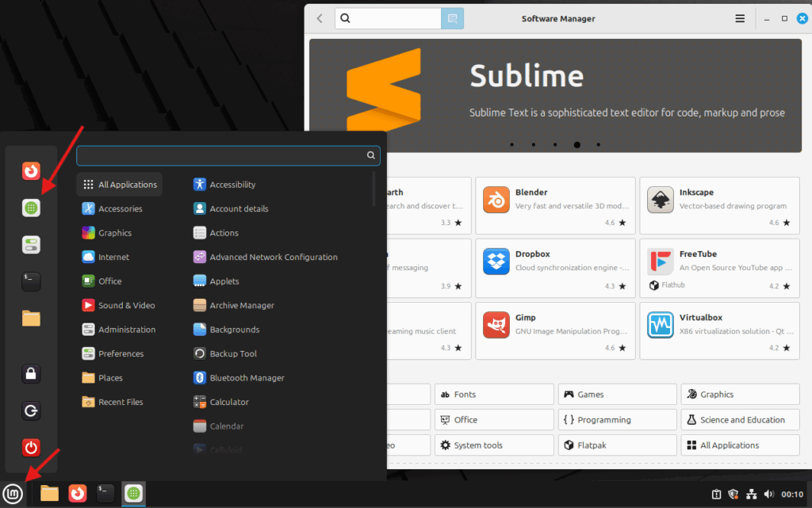Launch Terminal from the menu favorites sidebar
Image resolution: width=812 pixels, height=508 pixels.
[31, 281]
